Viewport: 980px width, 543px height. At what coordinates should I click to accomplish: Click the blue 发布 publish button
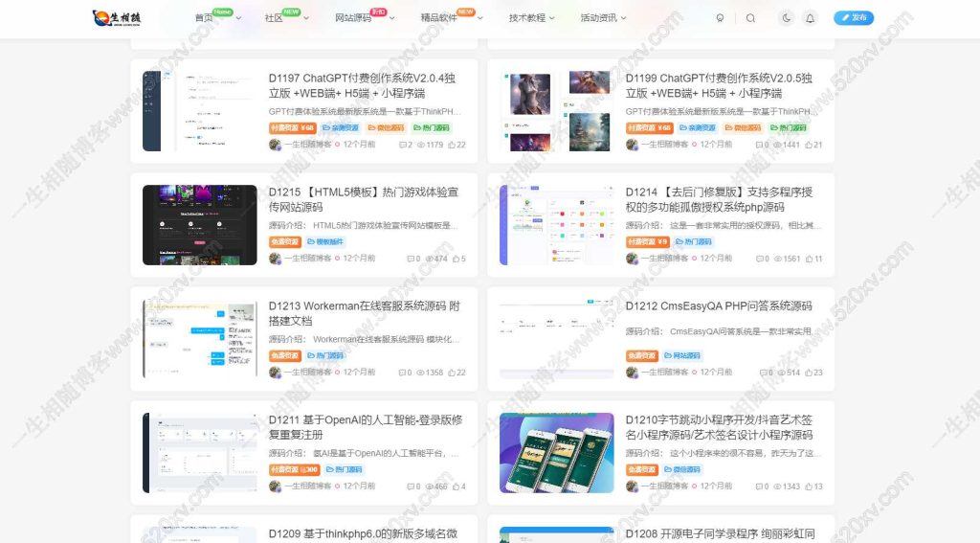coord(854,18)
